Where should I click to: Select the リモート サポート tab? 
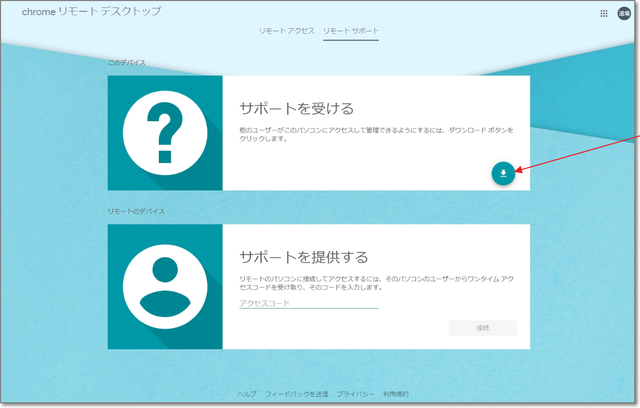(x=350, y=31)
